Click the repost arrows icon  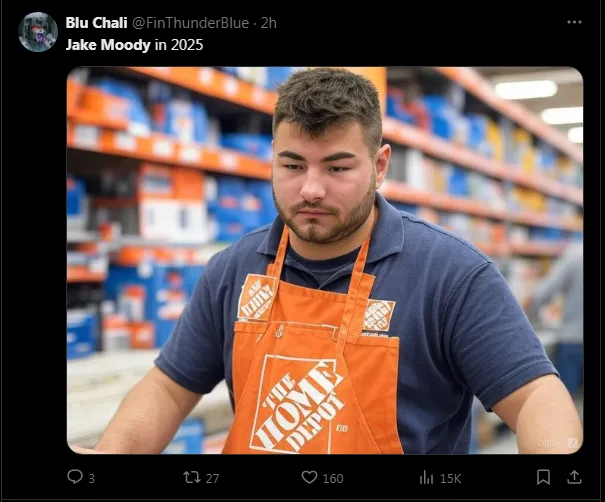[x=192, y=477]
